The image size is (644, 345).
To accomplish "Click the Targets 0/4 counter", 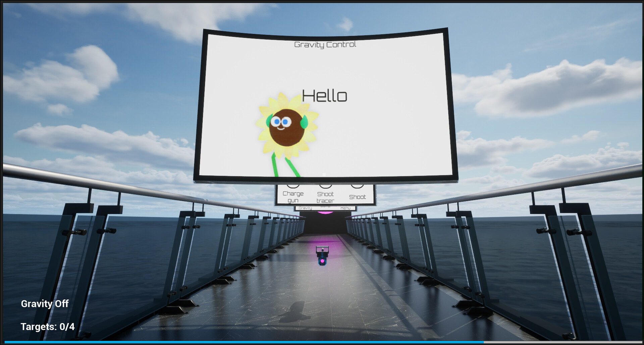I will click(47, 326).
